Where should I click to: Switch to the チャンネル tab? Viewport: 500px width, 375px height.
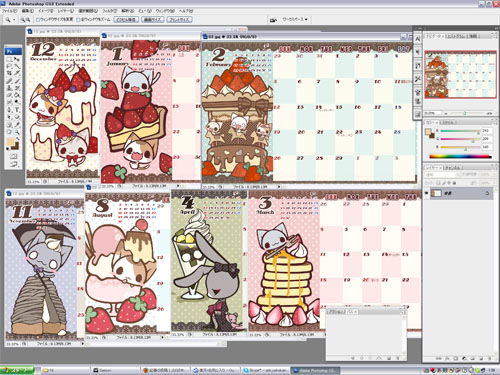(453, 168)
